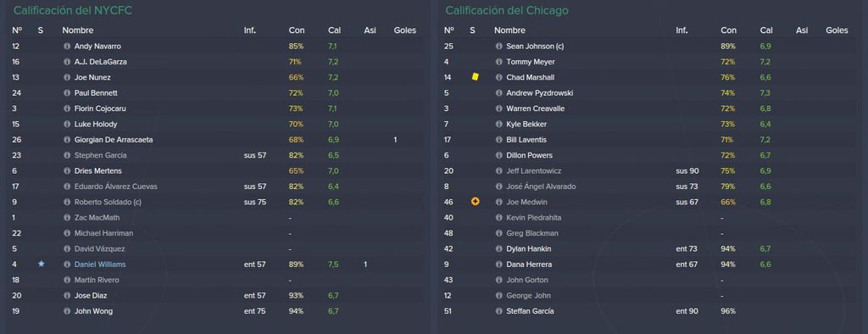Sort NYCFC players by Goles column
This screenshot has height=334, width=868.
[x=404, y=31]
